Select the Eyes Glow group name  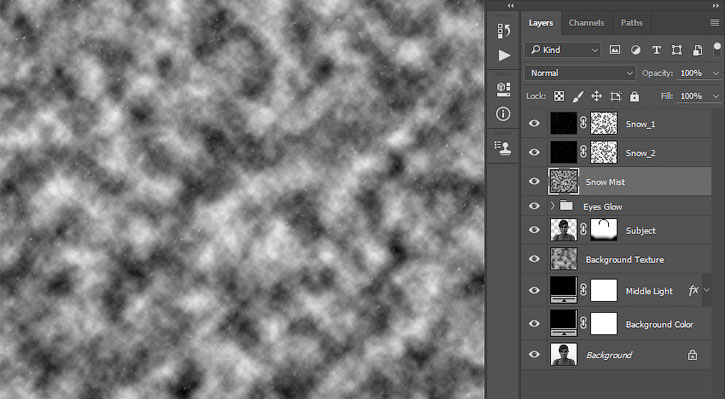602,207
